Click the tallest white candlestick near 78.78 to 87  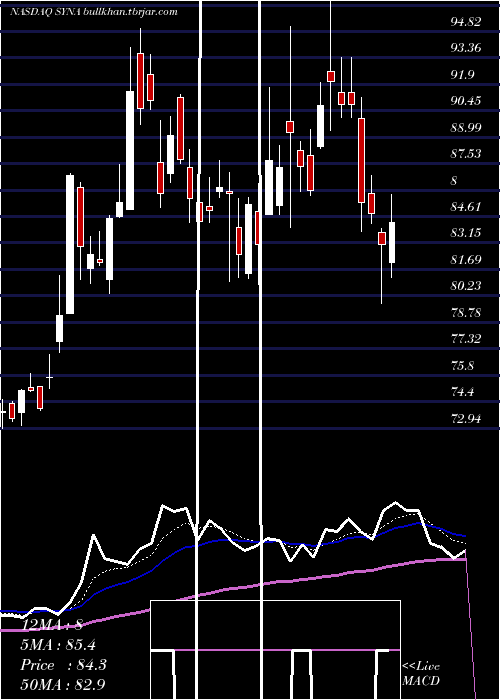[70, 244]
